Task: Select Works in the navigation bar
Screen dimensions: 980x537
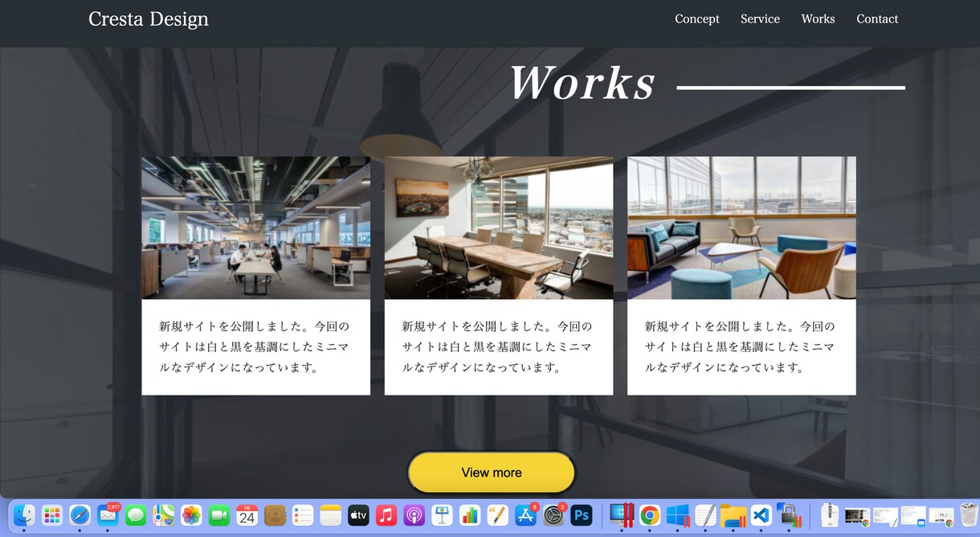Action: [818, 18]
